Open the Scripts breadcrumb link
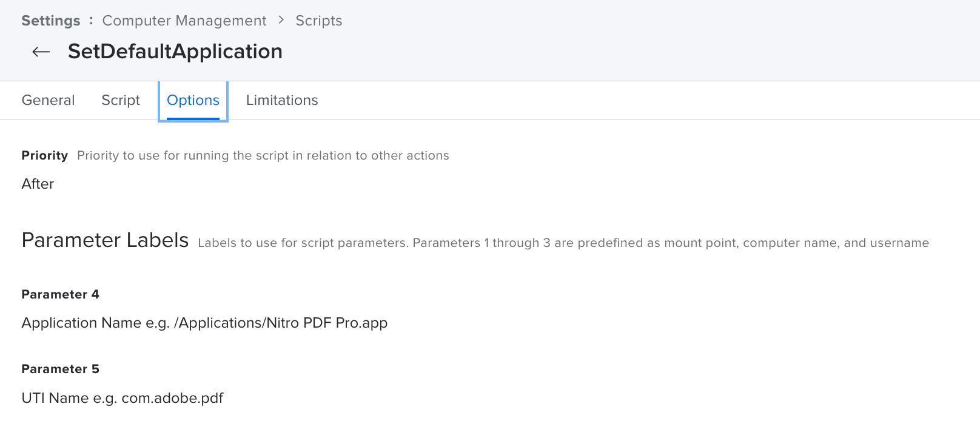Screen dimensions: 980x432 319,21
